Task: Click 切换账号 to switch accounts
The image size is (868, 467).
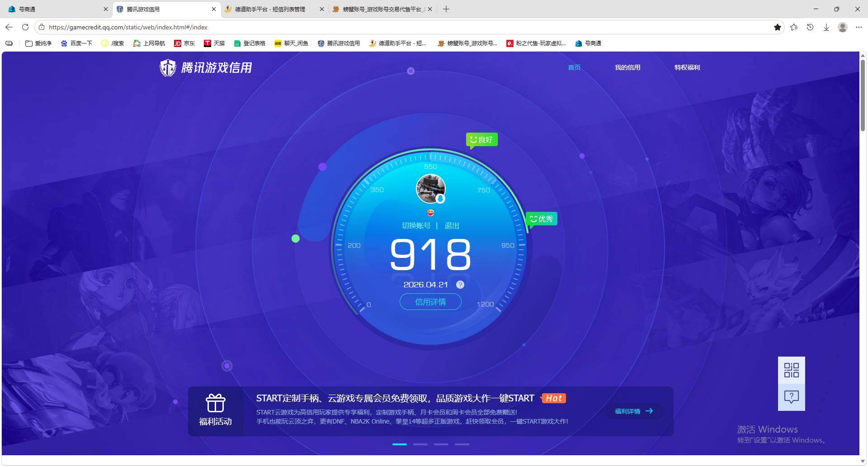Action: click(x=416, y=225)
